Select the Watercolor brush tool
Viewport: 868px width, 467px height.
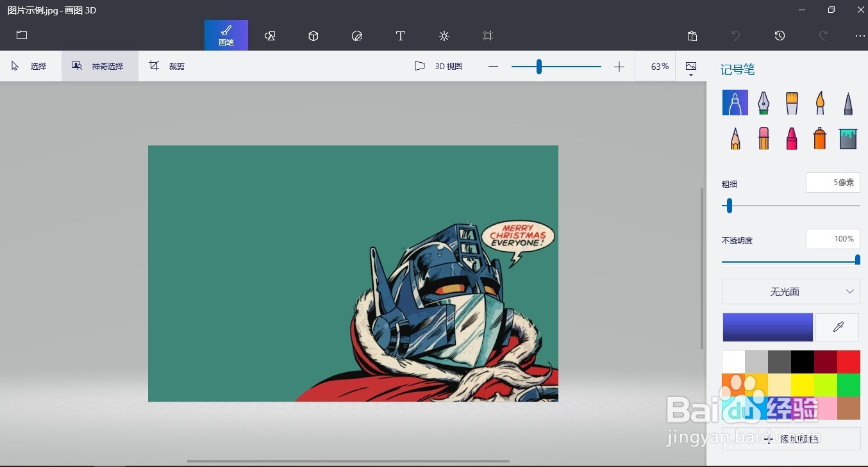(x=820, y=102)
